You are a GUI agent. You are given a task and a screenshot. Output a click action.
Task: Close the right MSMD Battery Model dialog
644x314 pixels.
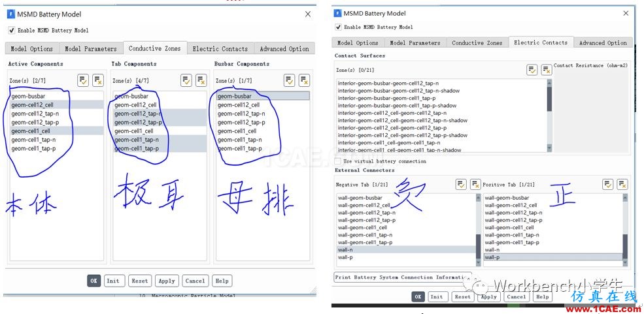point(626,13)
